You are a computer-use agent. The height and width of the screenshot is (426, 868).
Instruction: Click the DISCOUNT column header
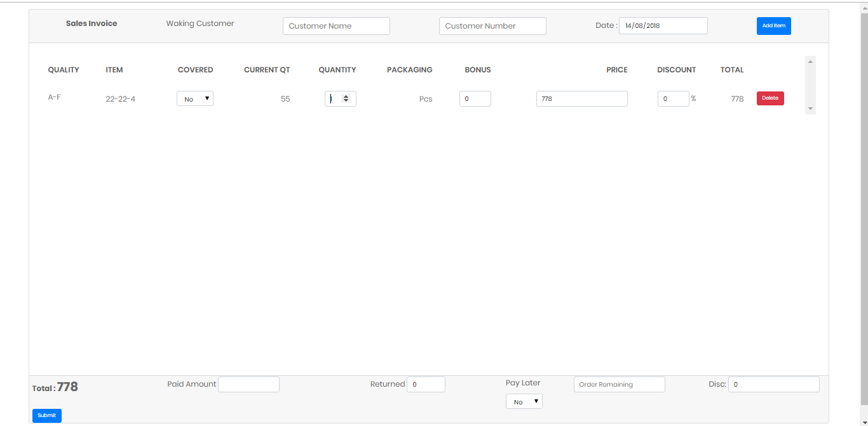pyautogui.click(x=677, y=70)
